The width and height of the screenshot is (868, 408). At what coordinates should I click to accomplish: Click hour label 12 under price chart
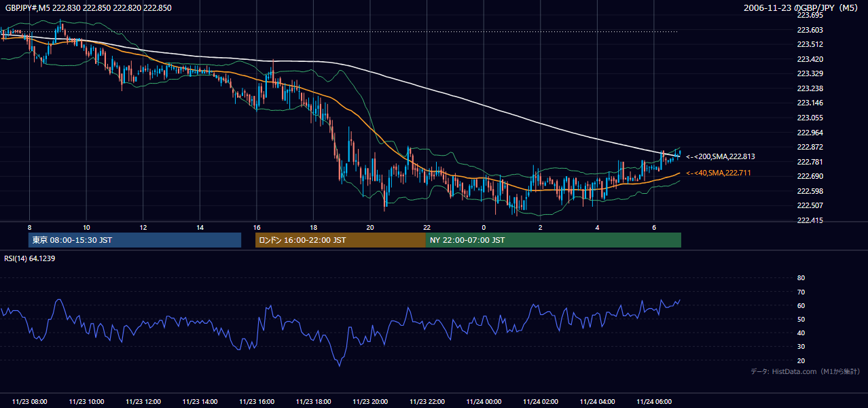pos(143,227)
